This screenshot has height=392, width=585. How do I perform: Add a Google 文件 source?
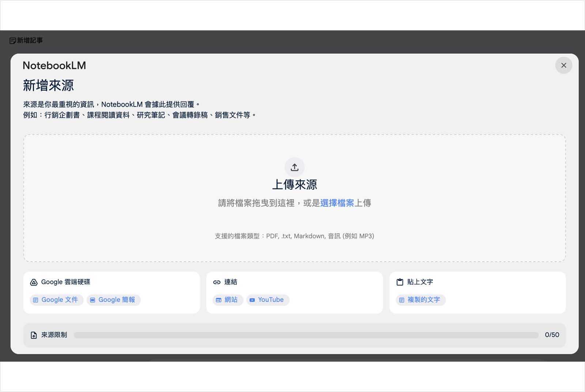click(57, 300)
